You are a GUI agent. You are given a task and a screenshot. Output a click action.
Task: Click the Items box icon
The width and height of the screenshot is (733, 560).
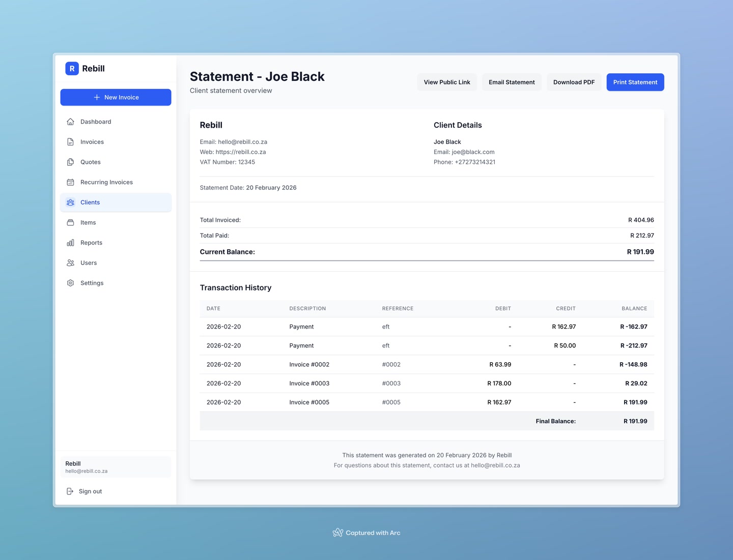(71, 223)
